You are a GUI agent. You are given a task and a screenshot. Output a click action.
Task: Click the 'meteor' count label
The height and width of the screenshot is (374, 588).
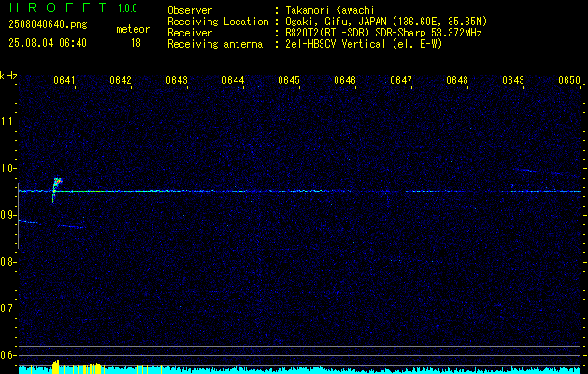133,29
